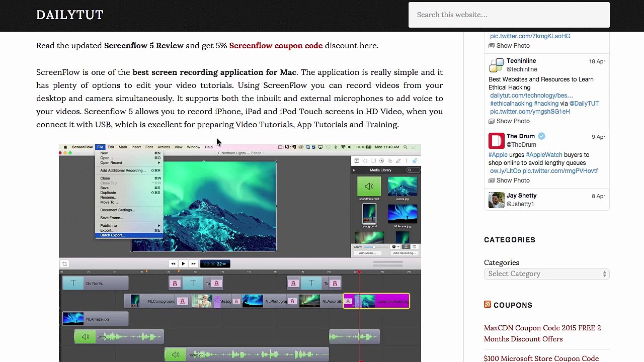Select the campground thumbnail in Media Library

[x=369, y=214]
